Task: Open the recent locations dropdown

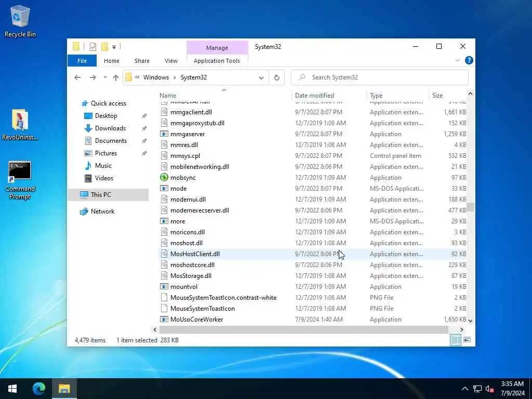Action: point(105,77)
